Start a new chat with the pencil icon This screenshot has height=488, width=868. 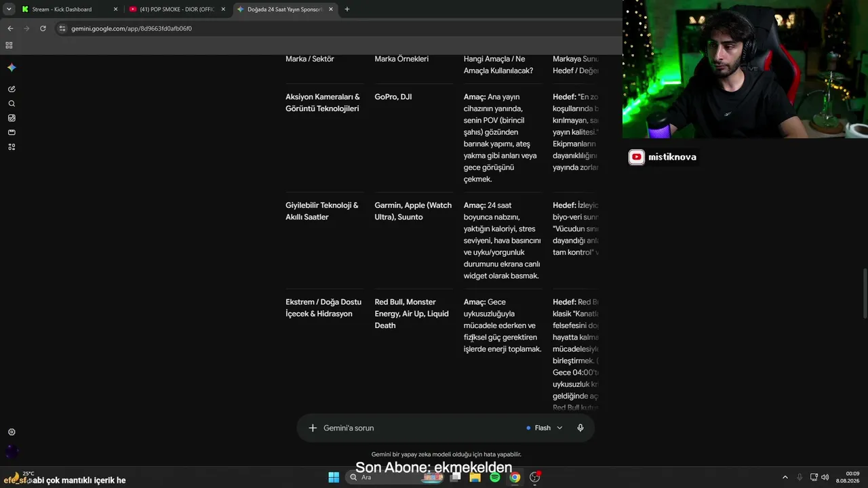[12, 89]
